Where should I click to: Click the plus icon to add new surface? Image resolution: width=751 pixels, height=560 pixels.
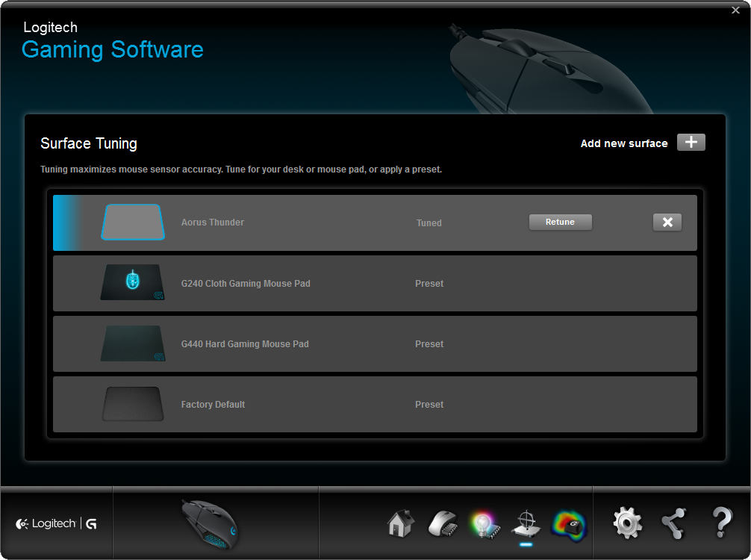coord(691,143)
